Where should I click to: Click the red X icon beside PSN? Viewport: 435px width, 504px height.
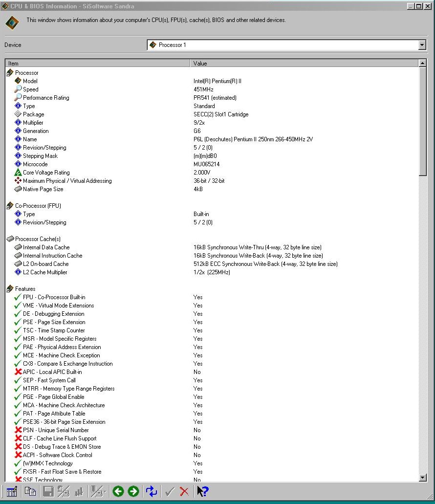pyautogui.click(x=18, y=430)
